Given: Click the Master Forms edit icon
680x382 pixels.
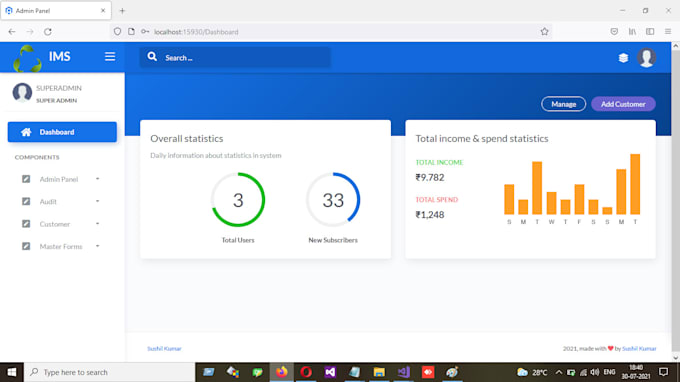Looking at the screenshot, I should tap(26, 246).
